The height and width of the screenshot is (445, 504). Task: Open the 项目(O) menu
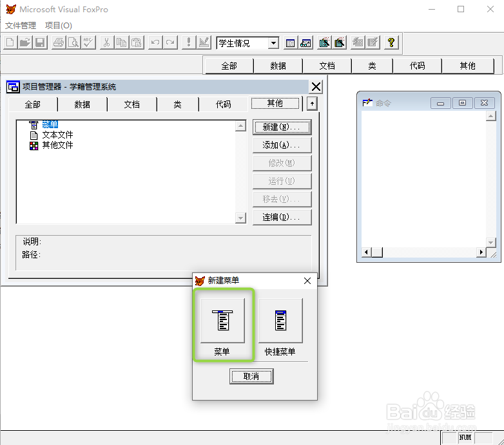pyautogui.click(x=59, y=25)
